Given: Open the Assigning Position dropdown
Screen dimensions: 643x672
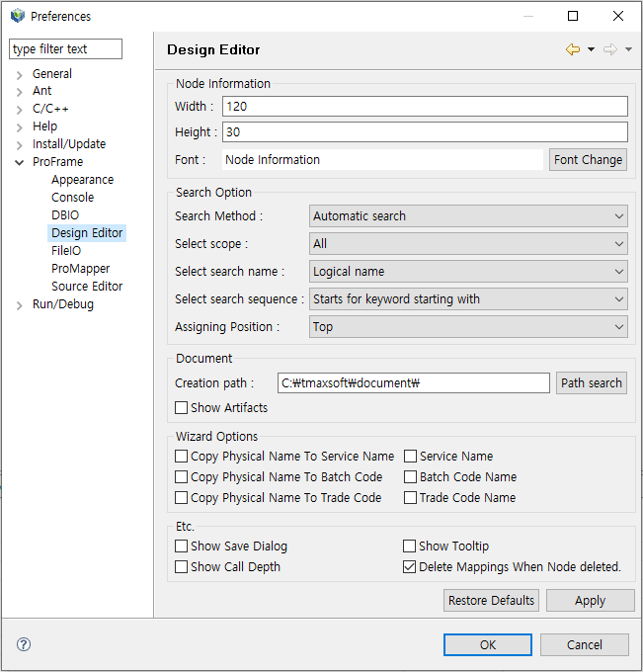Looking at the screenshot, I should [468, 327].
